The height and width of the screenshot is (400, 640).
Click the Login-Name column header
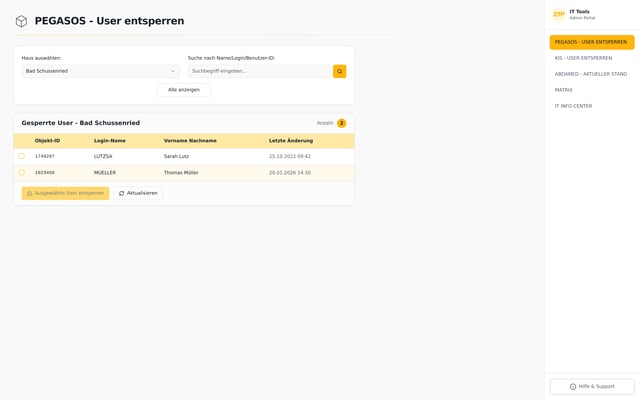[x=110, y=141]
